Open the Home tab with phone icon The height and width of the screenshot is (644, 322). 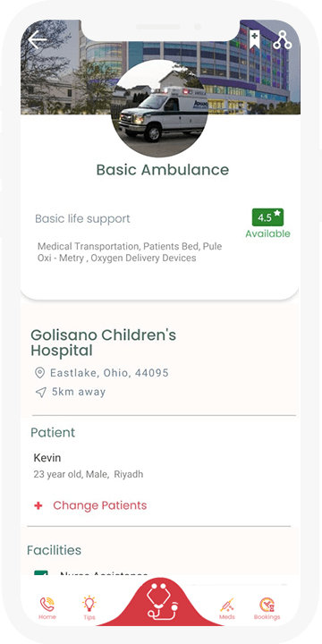point(47,608)
